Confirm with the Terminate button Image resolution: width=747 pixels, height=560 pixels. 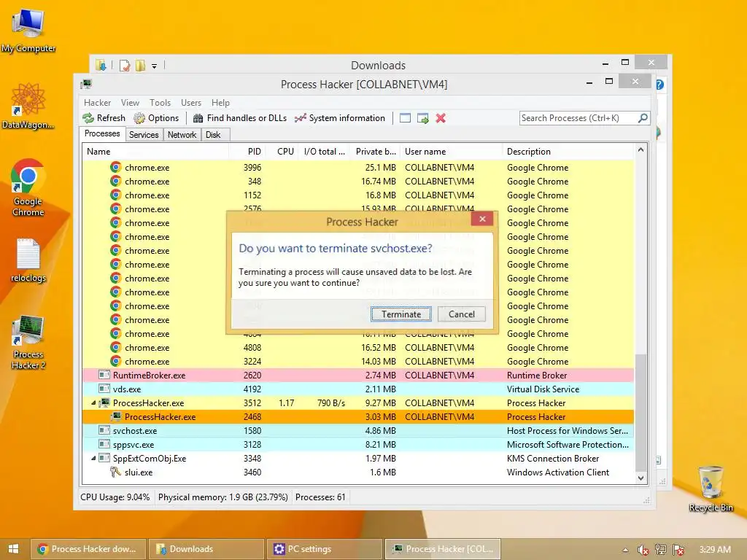tap(401, 314)
